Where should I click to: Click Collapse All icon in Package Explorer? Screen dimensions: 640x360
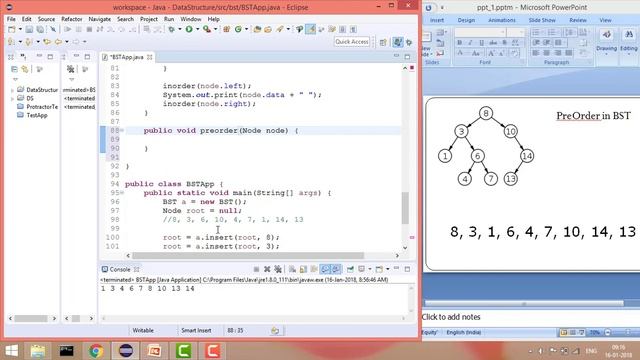pyautogui.click(x=14, y=69)
